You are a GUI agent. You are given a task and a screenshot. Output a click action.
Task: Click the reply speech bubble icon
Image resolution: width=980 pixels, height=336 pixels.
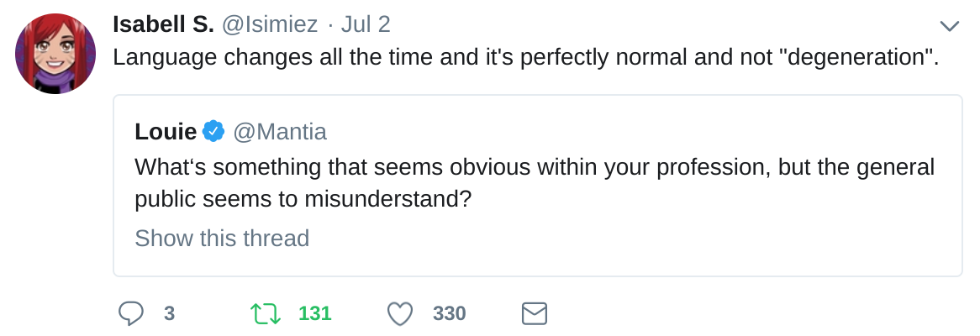tap(130, 314)
